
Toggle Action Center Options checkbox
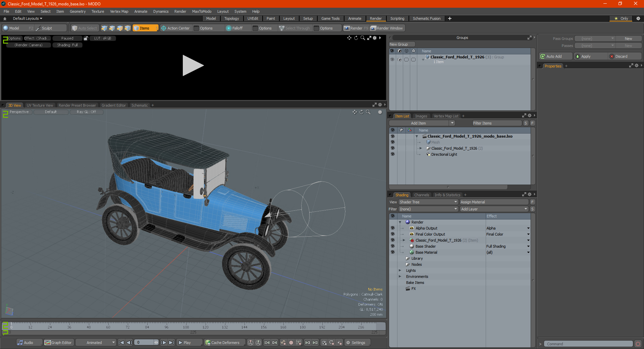(x=197, y=28)
